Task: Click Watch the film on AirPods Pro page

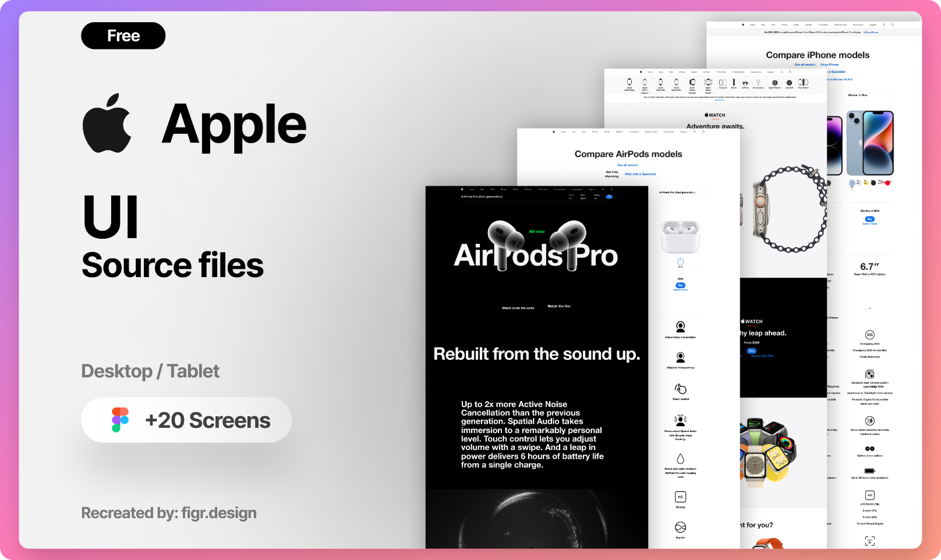Action: (559, 306)
